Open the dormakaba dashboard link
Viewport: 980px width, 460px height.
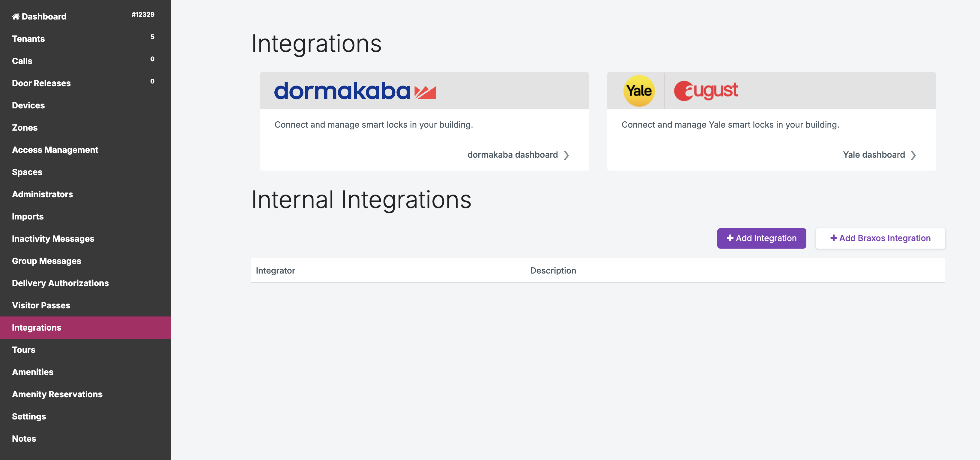[x=512, y=155]
